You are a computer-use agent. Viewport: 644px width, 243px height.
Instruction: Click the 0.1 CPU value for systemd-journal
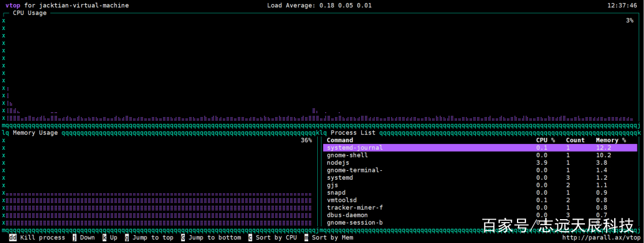541,147
